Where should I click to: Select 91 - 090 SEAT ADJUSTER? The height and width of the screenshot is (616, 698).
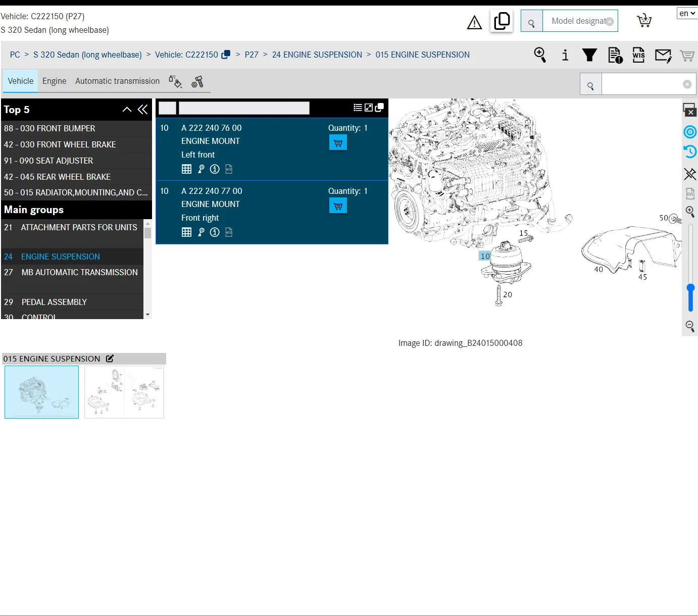77,161
